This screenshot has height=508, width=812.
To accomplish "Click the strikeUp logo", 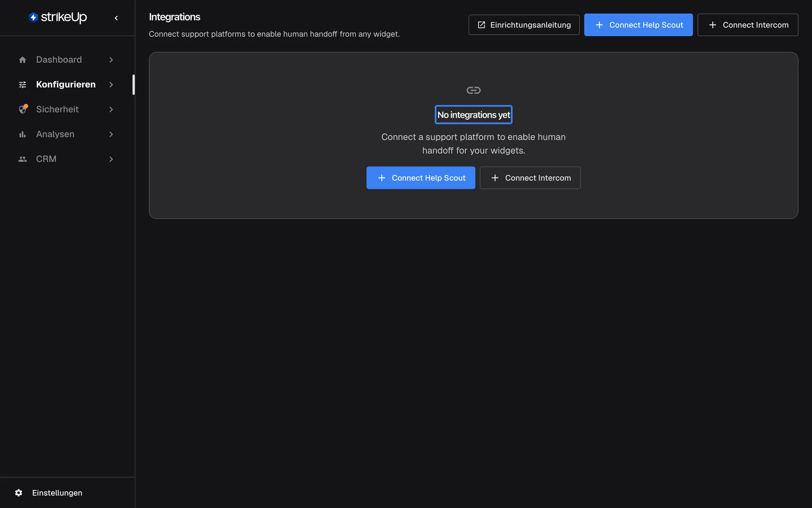I will click(x=58, y=17).
